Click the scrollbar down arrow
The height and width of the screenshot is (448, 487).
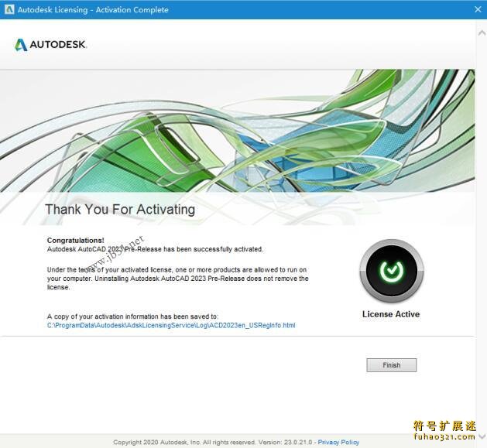pos(482,436)
